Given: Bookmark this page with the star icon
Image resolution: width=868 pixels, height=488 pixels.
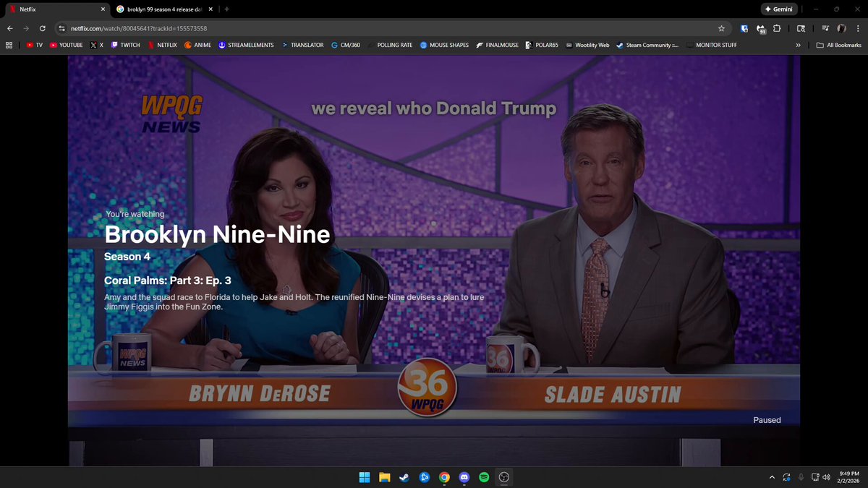Looking at the screenshot, I should pyautogui.click(x=721, y=28).
